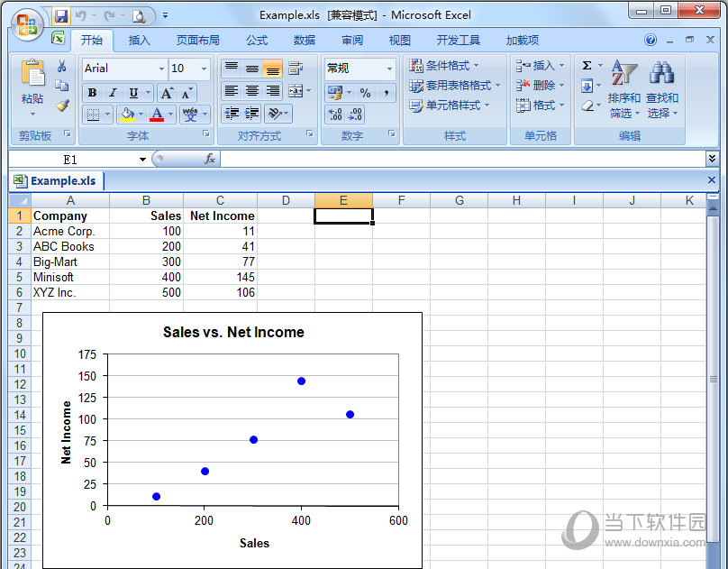Viewport: 728px width, 569px height.
Task: Open the Arial font name dropdown
Action: pyautogui.click(x=161, y=69)
